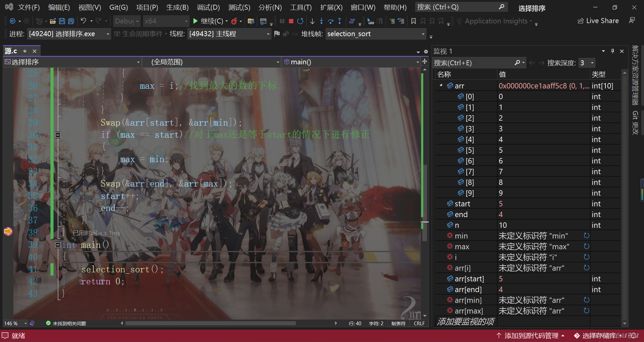Image resolution: width=644 pixels, height=342 pixels.
Task: Click the watch search field 搜索(Ctrl+E)
Action: point(479,63)
